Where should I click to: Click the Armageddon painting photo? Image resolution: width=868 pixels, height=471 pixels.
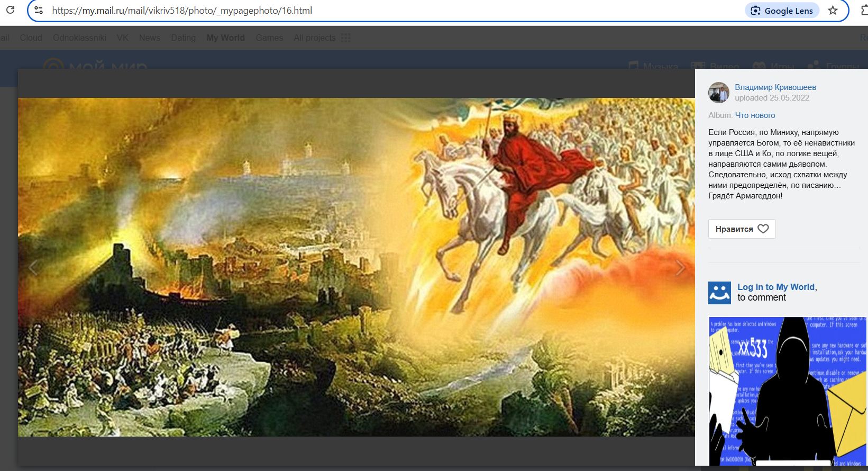(356, 267)
